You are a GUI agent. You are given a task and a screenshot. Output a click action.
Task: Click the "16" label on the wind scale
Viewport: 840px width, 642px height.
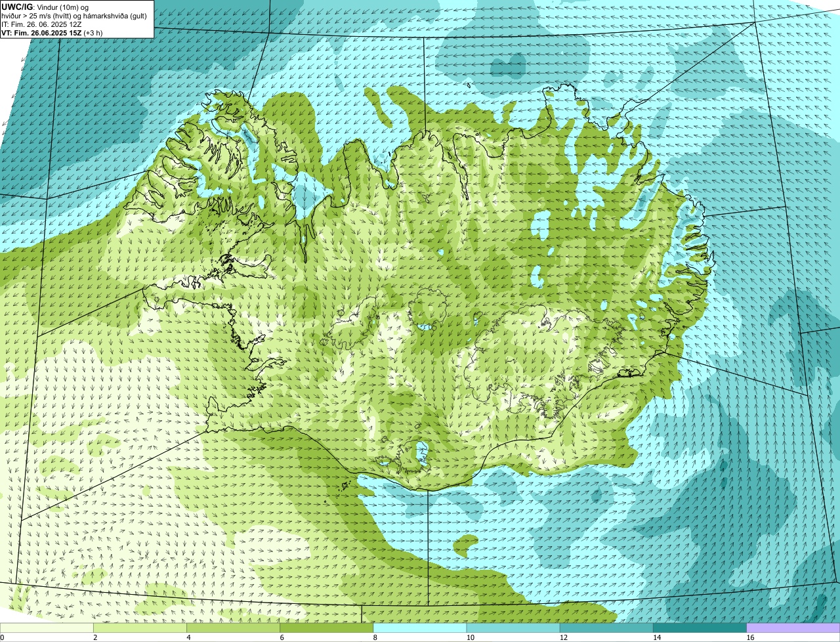(749, 637)
